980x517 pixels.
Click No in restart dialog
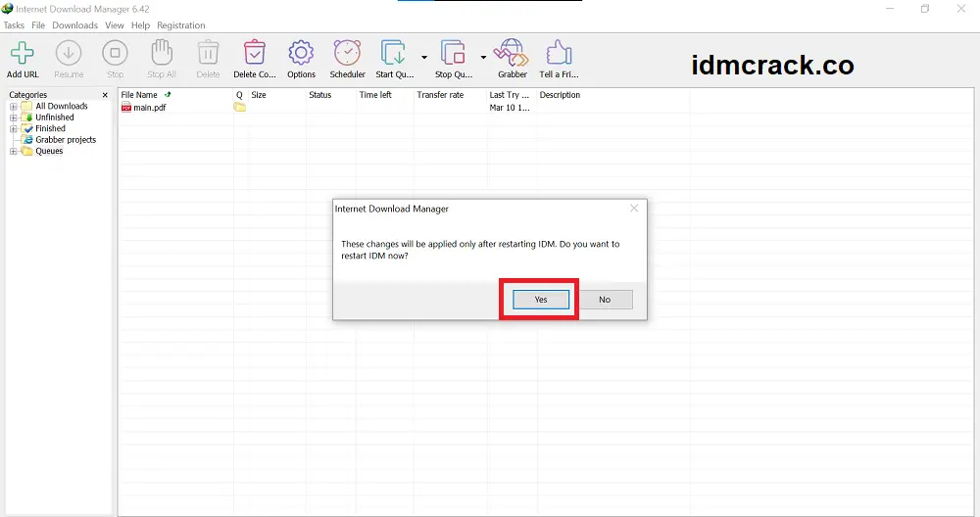pyautogui.click(x=605, y=300)
